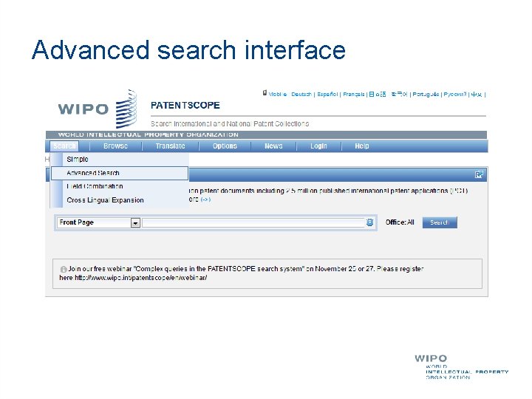The height and width of the screenshot is (399, 532).
Task: Choose Cross Lingual Expansion option
Action: tap(120, 199)
